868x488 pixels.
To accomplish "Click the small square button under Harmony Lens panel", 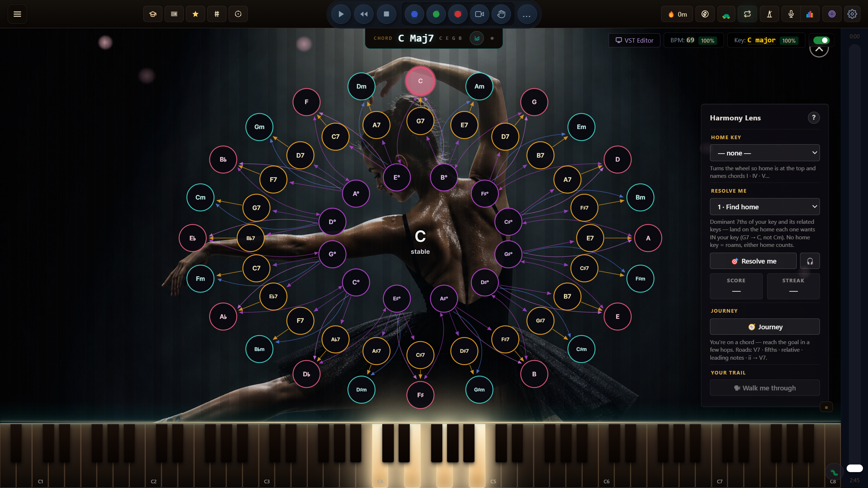I will point(826,407).
